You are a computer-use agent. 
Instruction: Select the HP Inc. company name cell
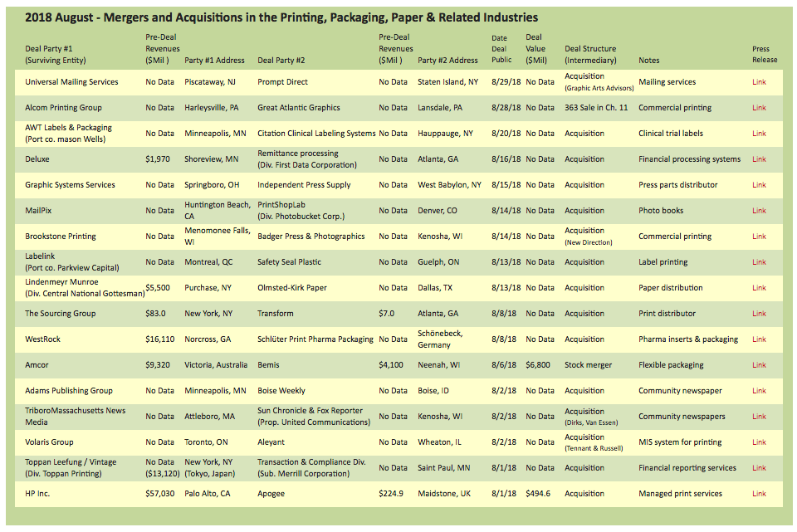pos(42,494)
